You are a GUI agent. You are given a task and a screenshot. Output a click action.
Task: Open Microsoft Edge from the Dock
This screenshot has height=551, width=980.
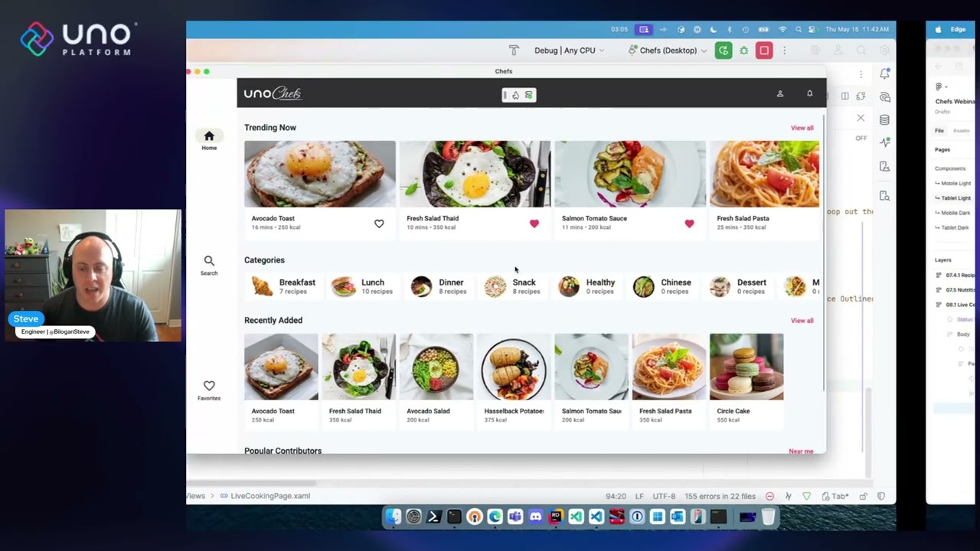click(x=495, y=517)
